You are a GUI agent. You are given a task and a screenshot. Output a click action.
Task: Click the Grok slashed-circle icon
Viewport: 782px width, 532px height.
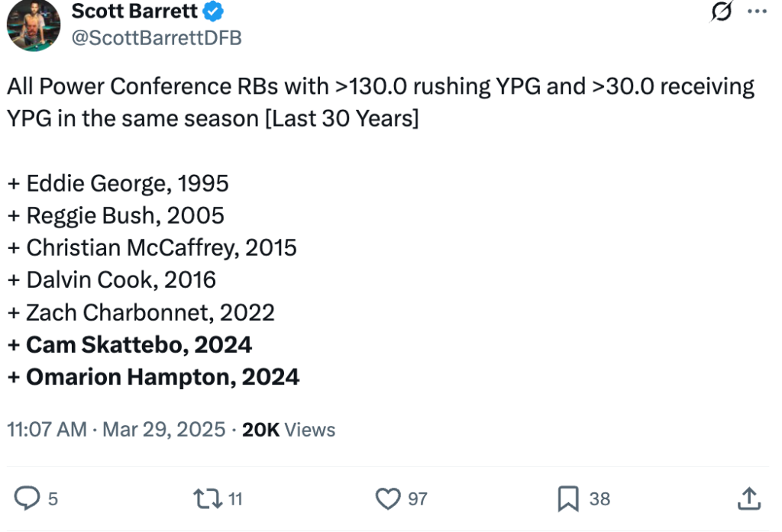pyautogui.click(x=722, y=11)
